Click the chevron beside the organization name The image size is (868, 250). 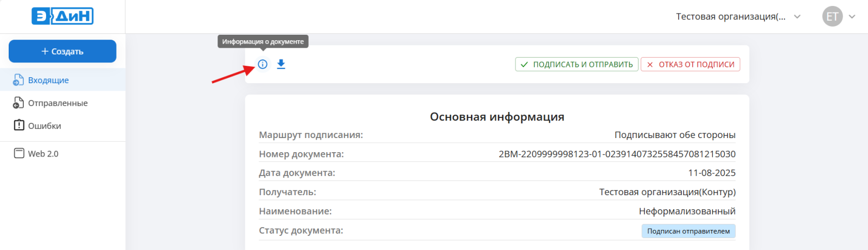tap(797, 16)
